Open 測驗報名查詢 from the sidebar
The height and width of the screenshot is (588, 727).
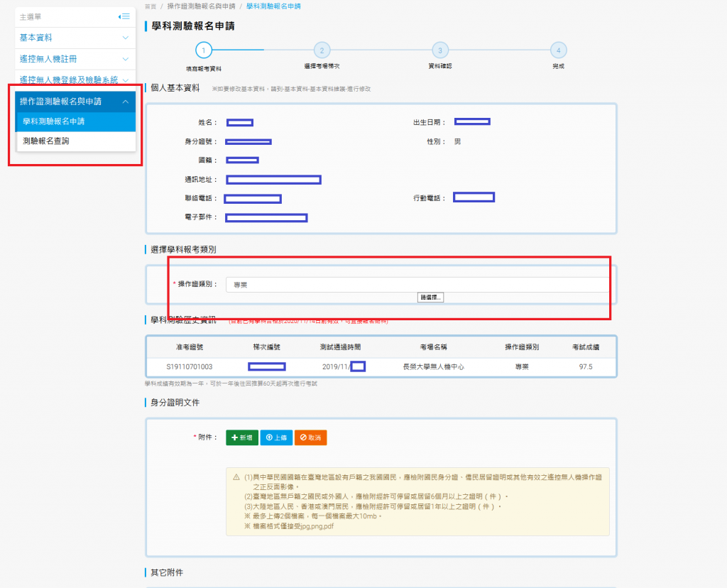click(46, 141)
